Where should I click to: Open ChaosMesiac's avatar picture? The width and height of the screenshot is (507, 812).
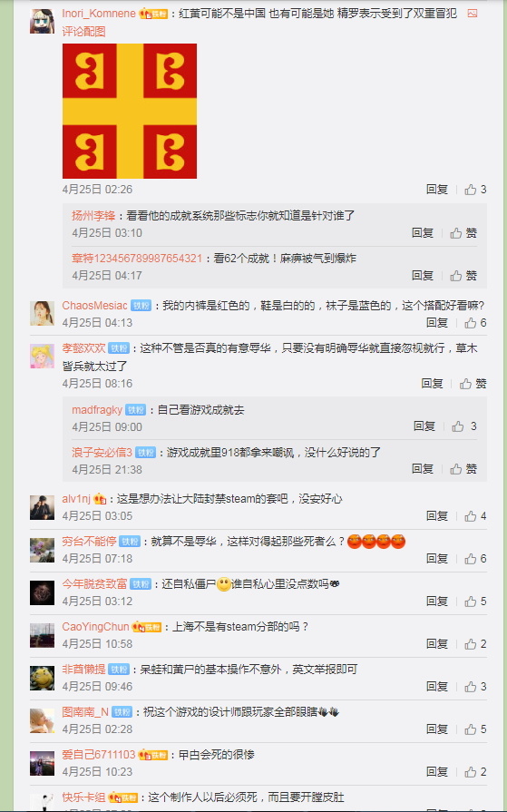42,313
